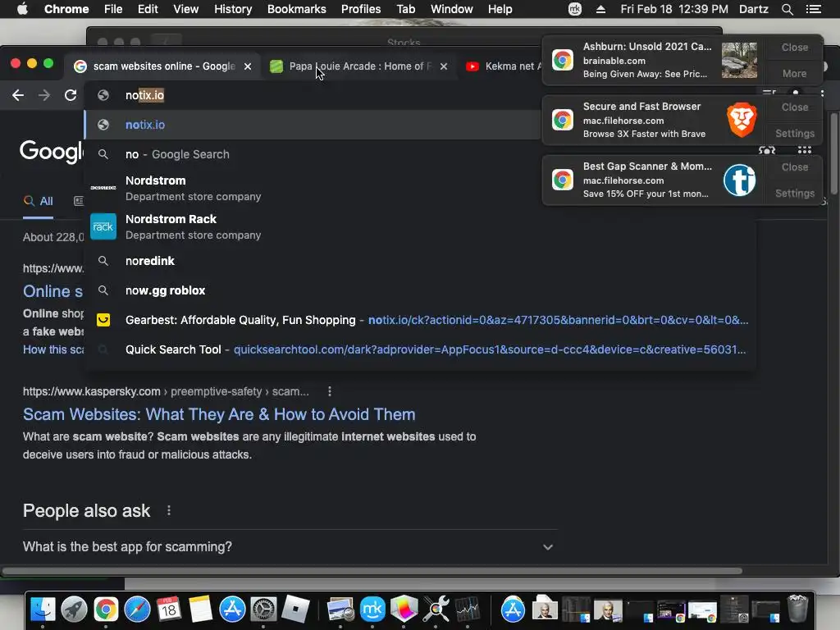Viewport: 840px width, 630px height.
Task: Expand 'What is the best app for scamming?'
Action: point(290,547)
